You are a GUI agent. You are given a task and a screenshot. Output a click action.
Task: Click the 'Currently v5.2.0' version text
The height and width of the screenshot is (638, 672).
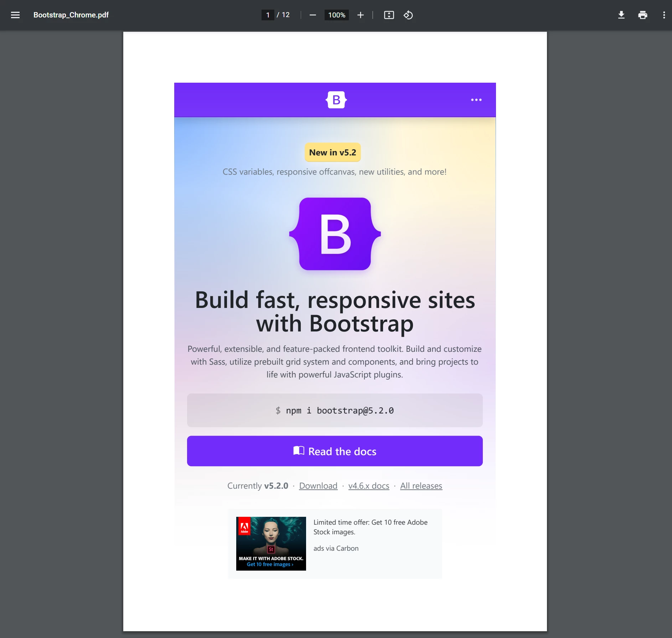click(258, 486)
